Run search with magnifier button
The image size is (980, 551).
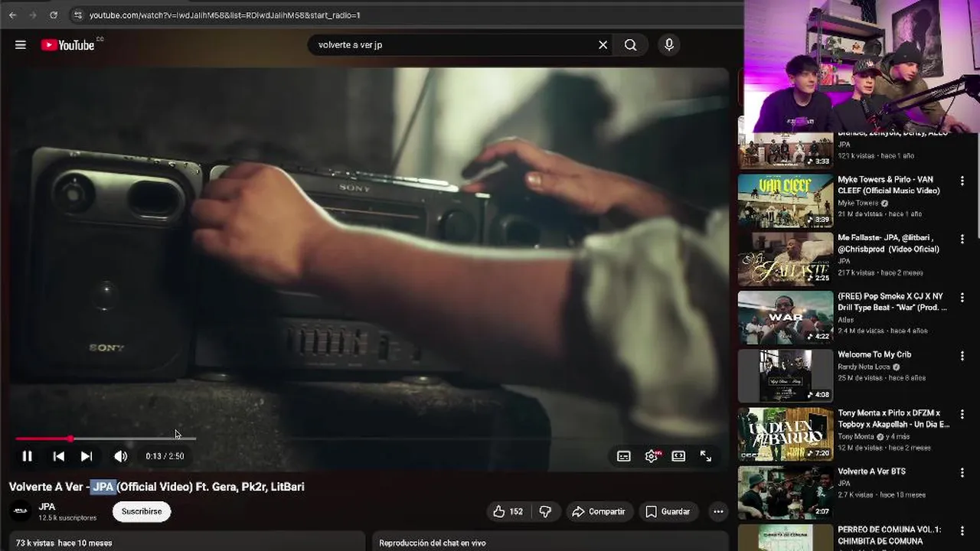pos(630,45)
